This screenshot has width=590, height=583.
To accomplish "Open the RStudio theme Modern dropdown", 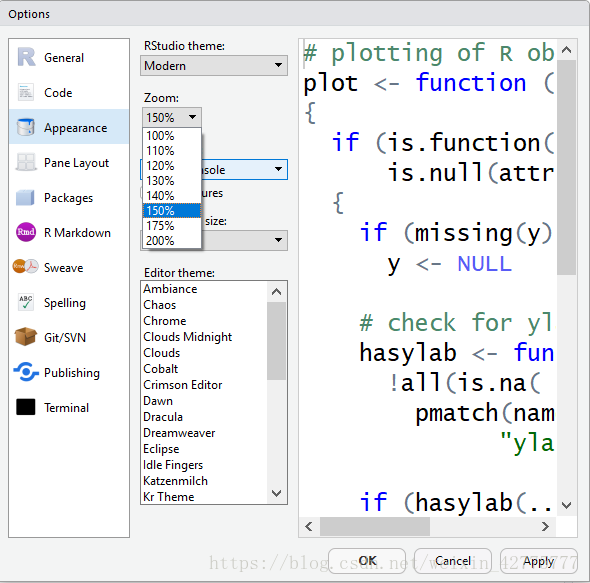I will click(214, 65).
